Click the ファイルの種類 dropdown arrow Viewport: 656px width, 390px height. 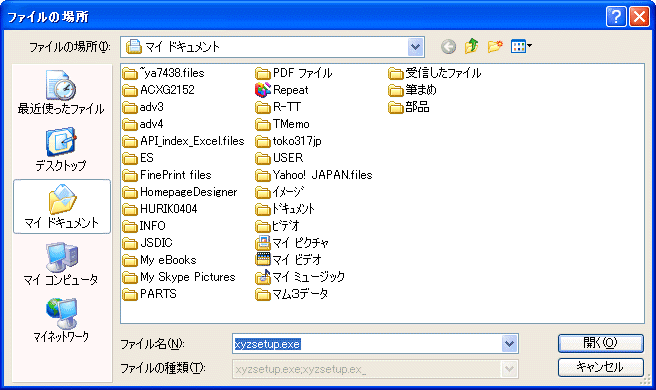(x=509, y=369)
